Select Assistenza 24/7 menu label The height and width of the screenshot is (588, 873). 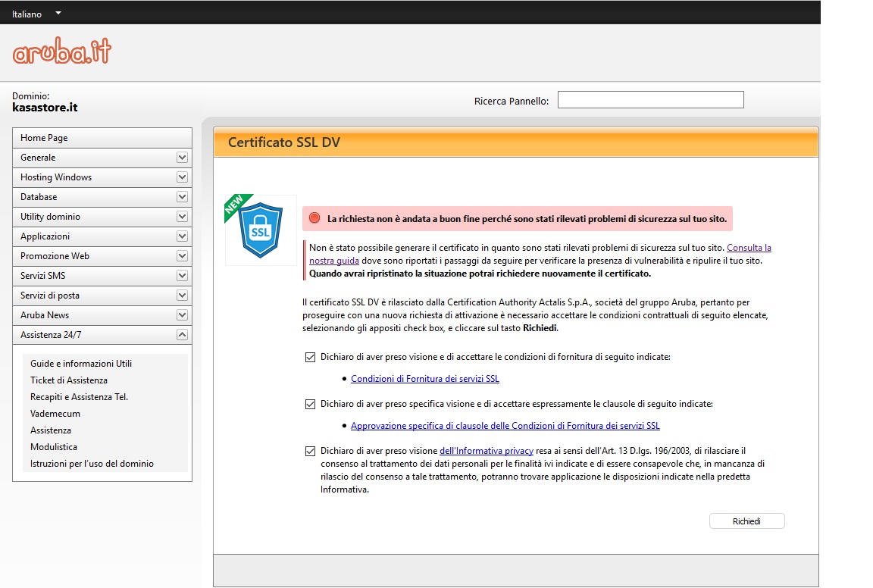(x=51, y=335)
